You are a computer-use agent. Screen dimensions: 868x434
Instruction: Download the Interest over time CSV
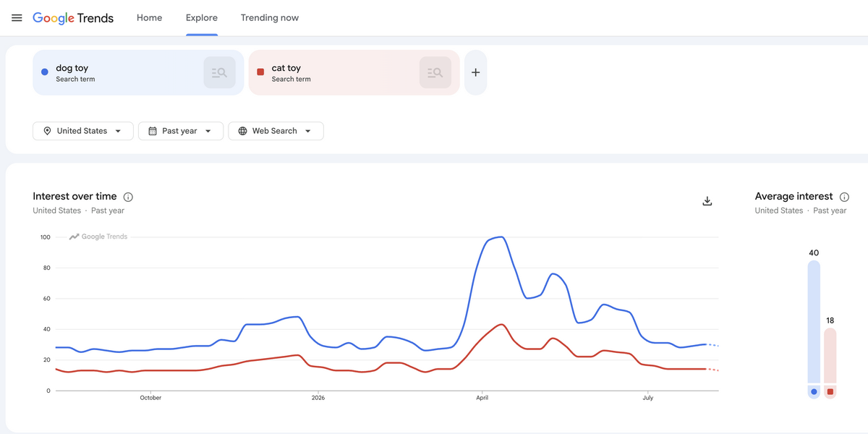tap(707, 201)
